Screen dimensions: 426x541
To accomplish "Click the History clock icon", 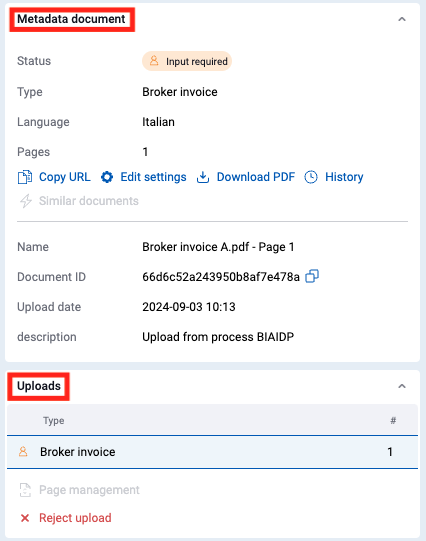I will coord(311,177).
